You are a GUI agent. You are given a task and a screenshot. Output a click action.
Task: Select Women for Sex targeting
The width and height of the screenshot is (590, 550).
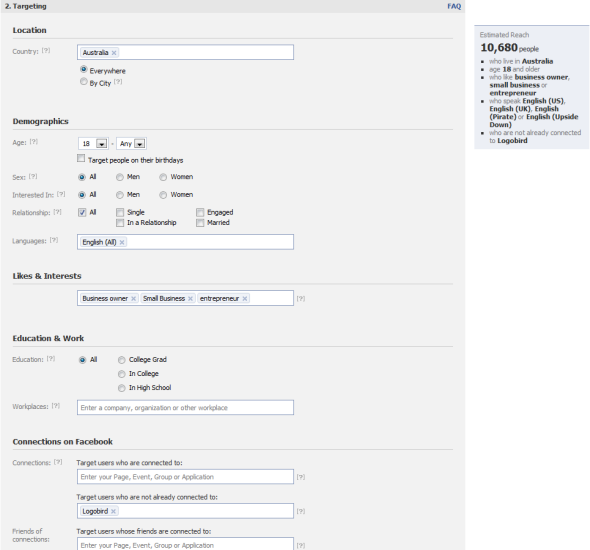tap(163, 177)
